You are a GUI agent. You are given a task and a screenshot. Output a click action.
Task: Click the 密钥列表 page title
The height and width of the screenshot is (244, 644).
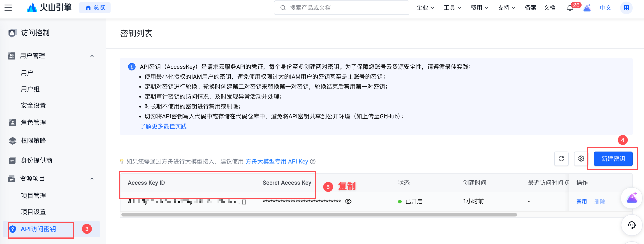tap(136, 33)
